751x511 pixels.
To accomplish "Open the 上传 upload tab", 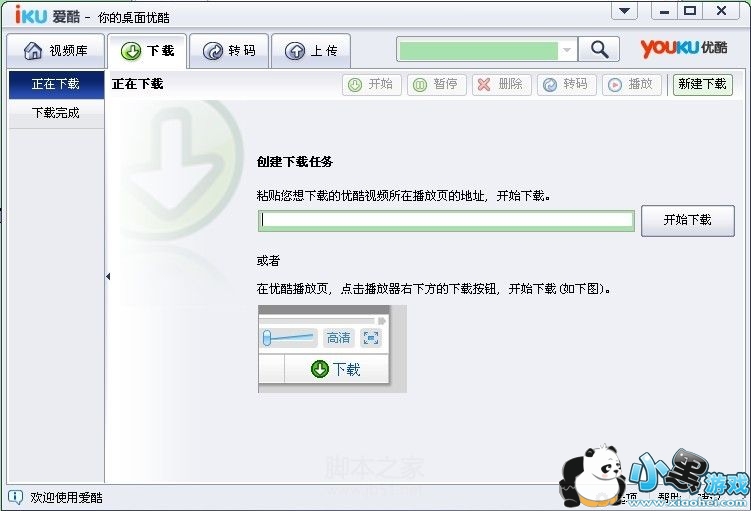I will 311,51.
